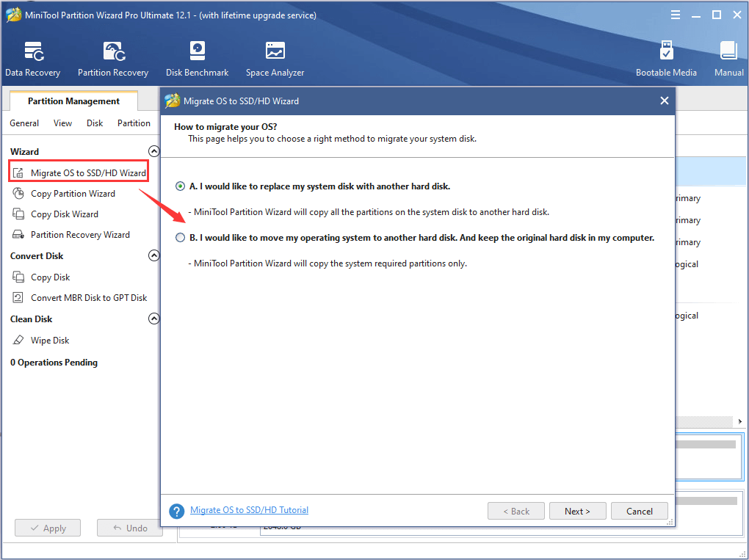Select Copy Partition Wizard label
Image resolution: width=749 pixels, height=560 pixels.
(x=73, y=193)
